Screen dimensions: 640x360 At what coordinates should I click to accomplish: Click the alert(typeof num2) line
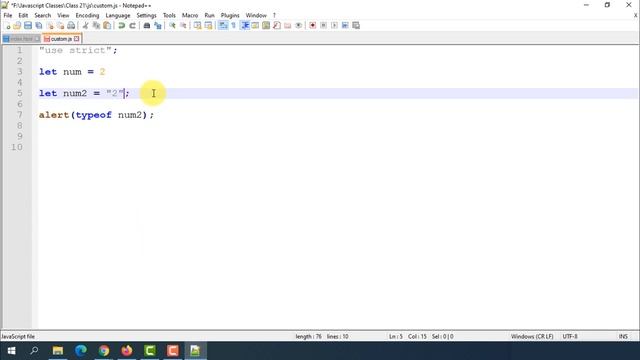[x=96, y=115]
